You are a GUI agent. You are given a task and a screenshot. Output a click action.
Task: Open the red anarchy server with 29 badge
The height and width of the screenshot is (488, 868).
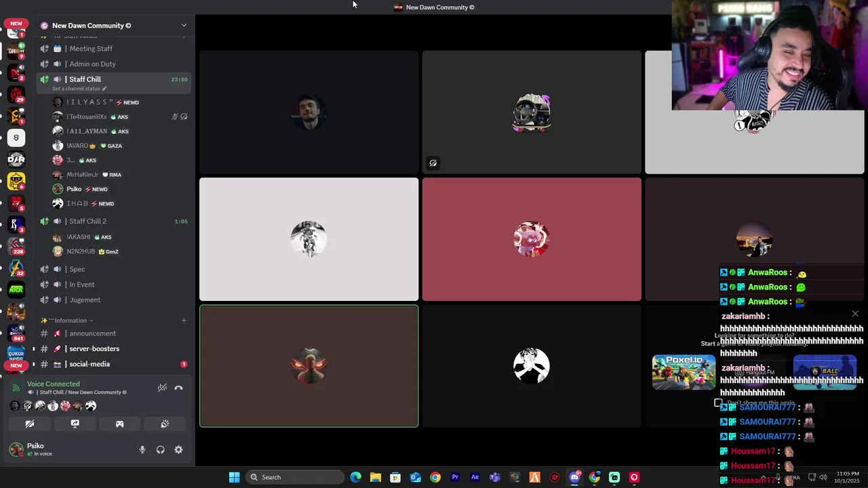pos(16,94)
